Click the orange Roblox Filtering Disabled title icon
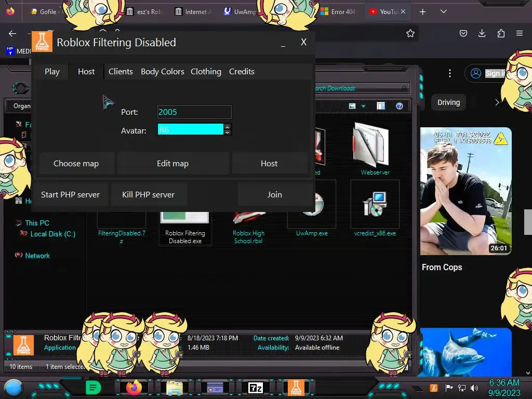The width and height of the screenshot is (532, 399). tap(42, 42)
